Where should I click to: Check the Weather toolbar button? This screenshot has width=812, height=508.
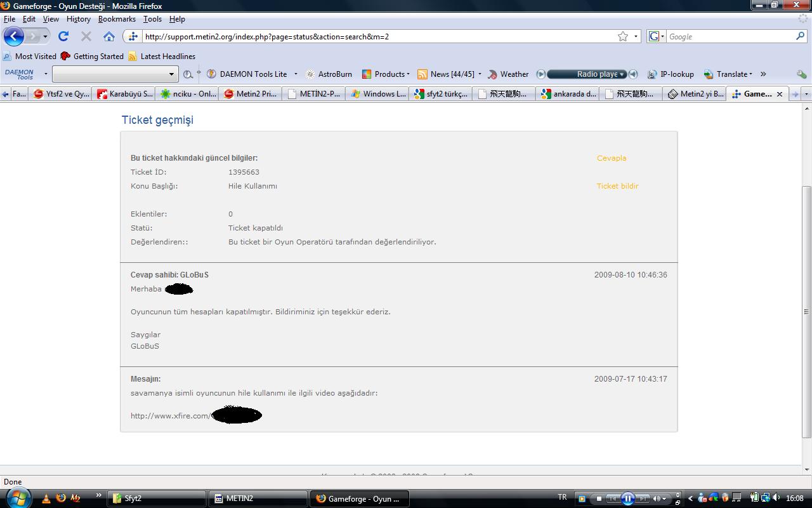point(508,74)
